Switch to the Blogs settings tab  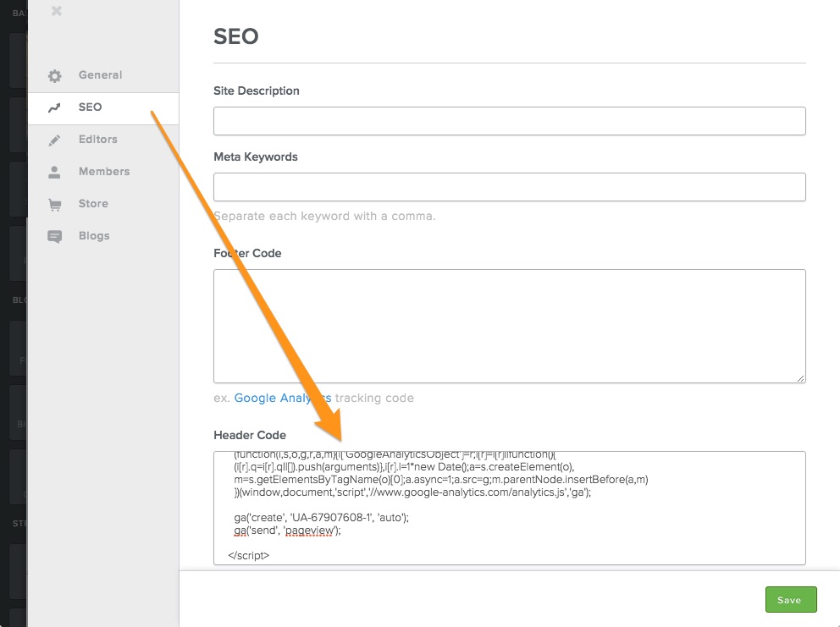(103, 235)
